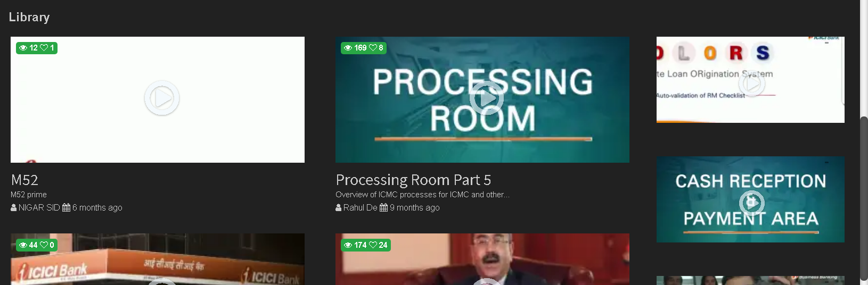Screen dimensions: 868x285
Task: Click the heart likes icon showing 1 on M52
Action: 44,48
